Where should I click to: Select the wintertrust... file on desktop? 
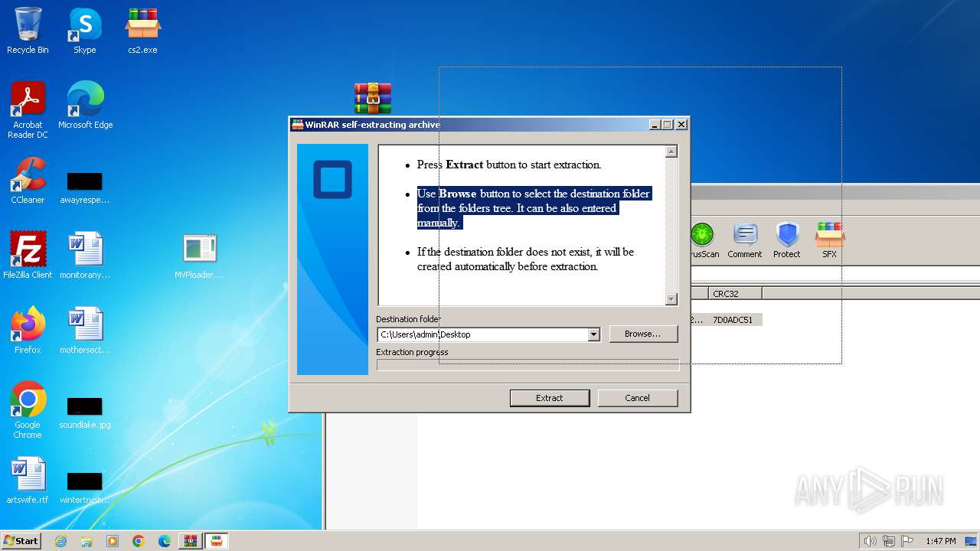[84, 487]
